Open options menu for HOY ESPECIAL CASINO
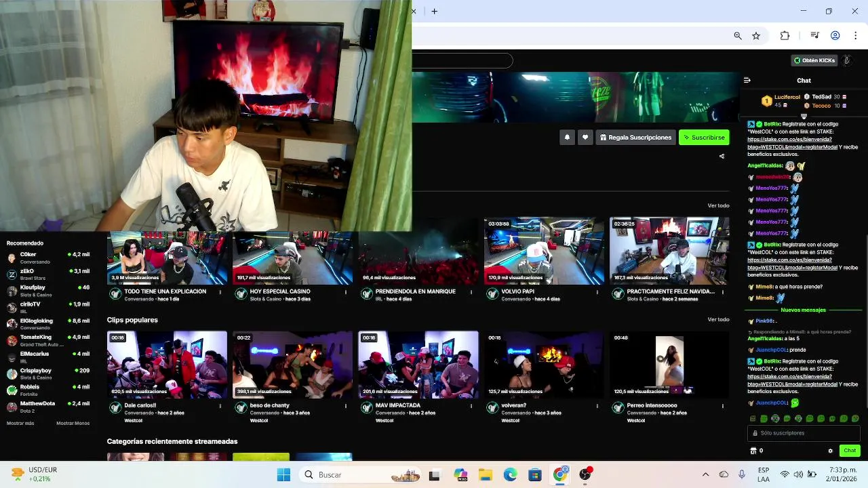The image size is (868, 488). coord(345,292)
